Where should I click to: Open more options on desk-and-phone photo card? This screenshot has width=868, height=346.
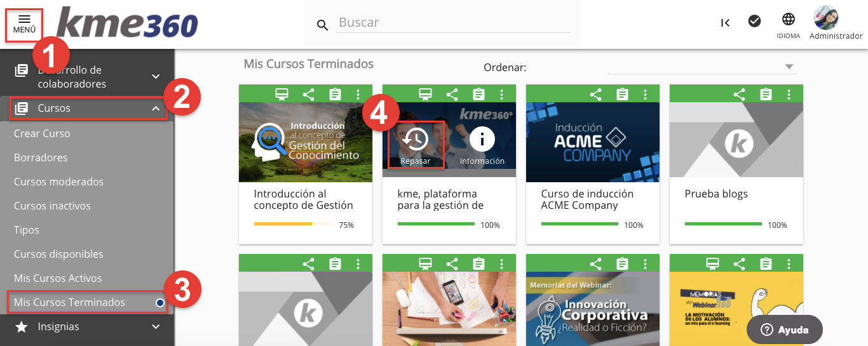[501, 263]
